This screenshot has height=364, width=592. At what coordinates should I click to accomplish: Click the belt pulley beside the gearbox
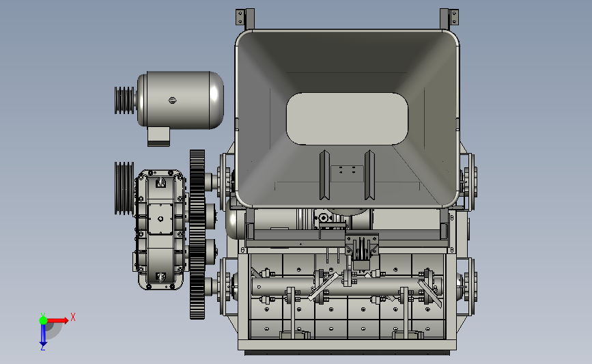click(x=124, y=188)
